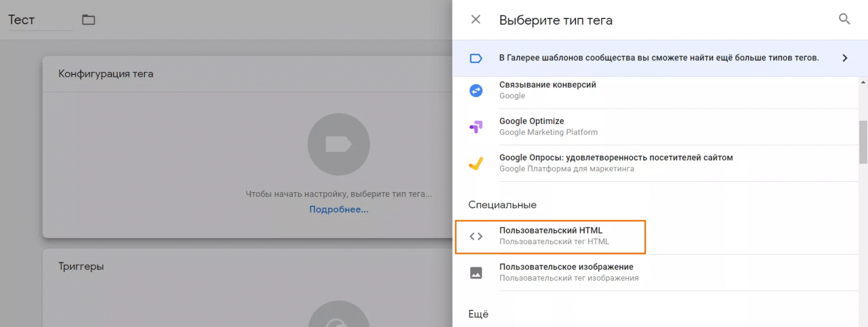Screen dimensions: 868x327
Task: Open the Подробнее… link
Action: (339, 209)
